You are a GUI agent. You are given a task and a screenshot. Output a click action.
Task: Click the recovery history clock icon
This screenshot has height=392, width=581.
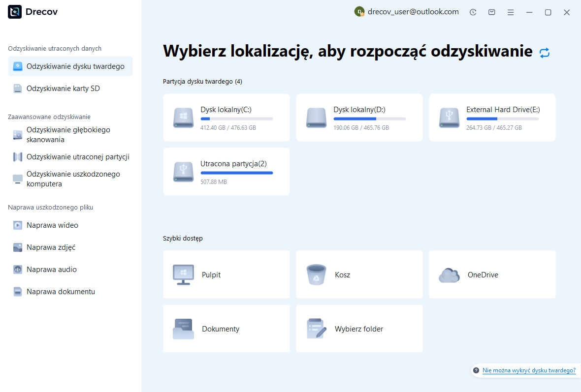[x=473, y=12]
